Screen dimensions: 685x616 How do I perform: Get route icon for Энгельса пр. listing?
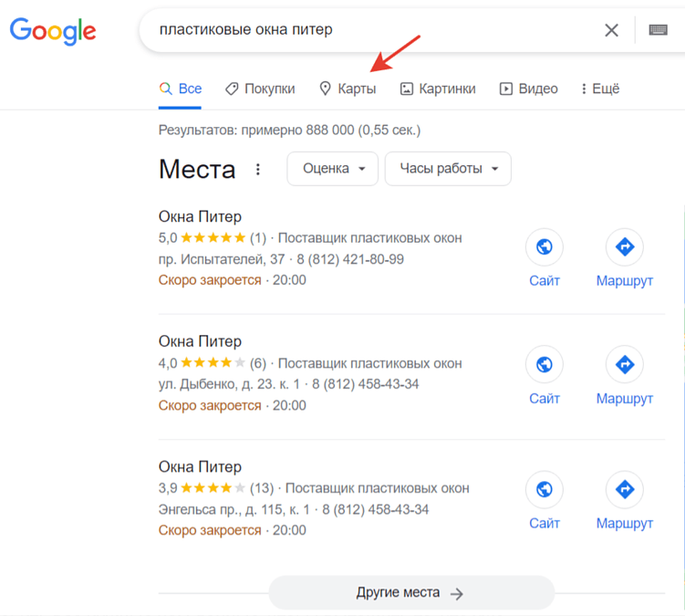[625, 489]
